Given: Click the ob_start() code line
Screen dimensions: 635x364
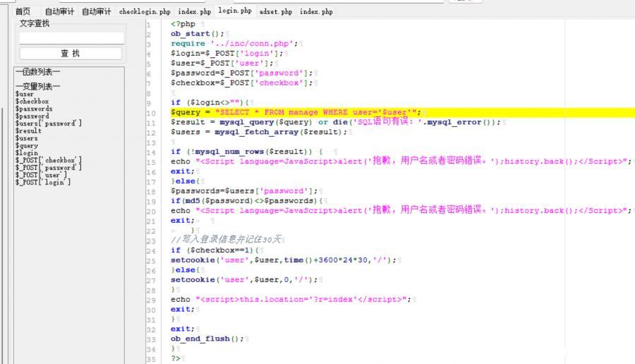Looking at the screenshot, I should pyautogui.click(x=198, y=34).
